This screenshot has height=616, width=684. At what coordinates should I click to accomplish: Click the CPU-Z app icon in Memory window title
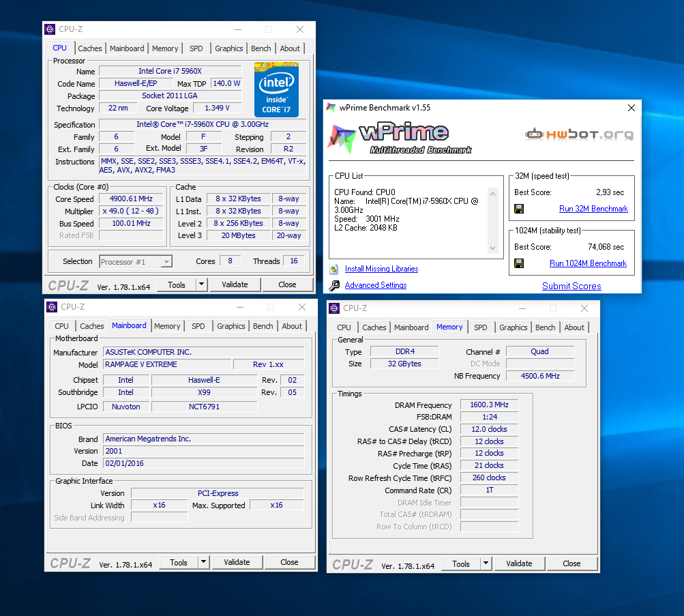tap(334, 308)
